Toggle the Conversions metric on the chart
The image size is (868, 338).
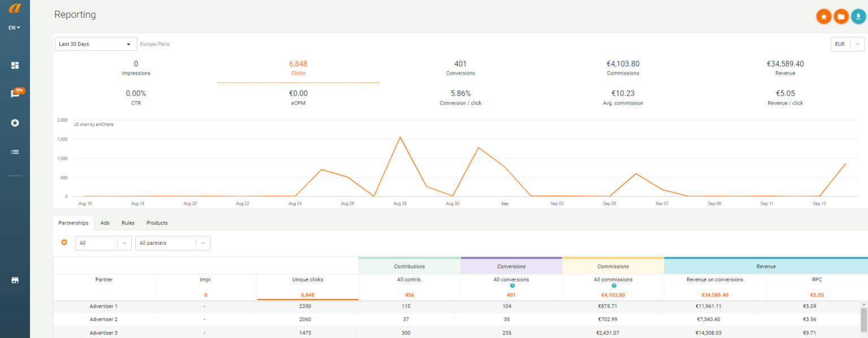tap(460, 68)
